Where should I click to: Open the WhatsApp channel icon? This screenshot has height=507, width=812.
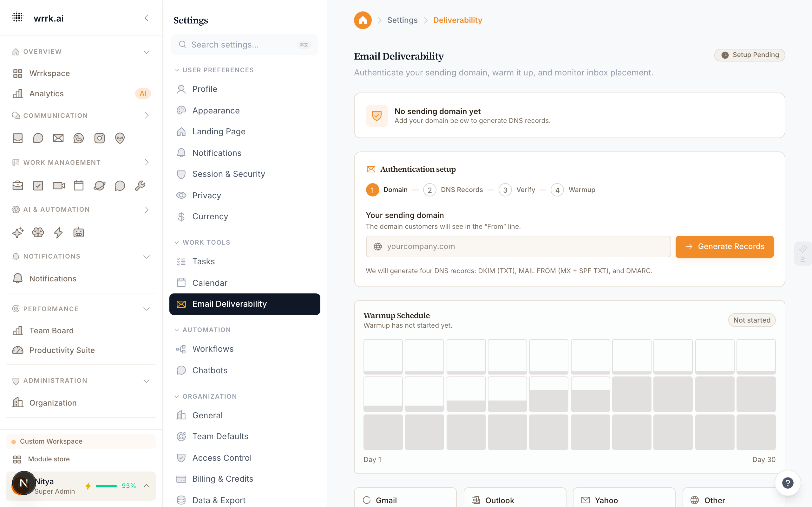[79, 138]
